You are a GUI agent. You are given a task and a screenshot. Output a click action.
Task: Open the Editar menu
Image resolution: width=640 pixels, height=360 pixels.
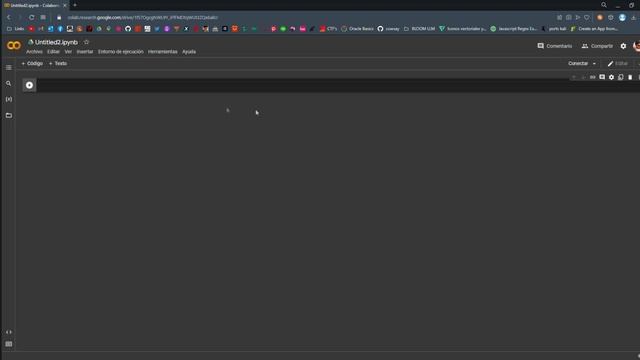tap(53, 52)
